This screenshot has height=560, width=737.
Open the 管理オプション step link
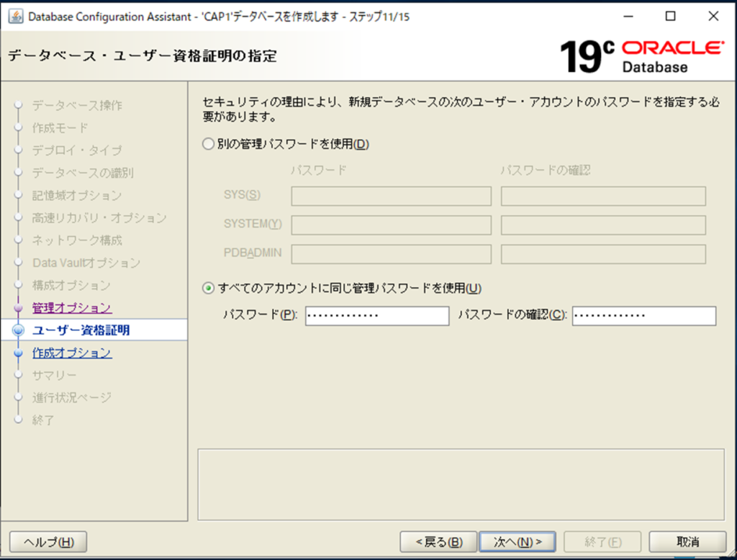point(72,308)
